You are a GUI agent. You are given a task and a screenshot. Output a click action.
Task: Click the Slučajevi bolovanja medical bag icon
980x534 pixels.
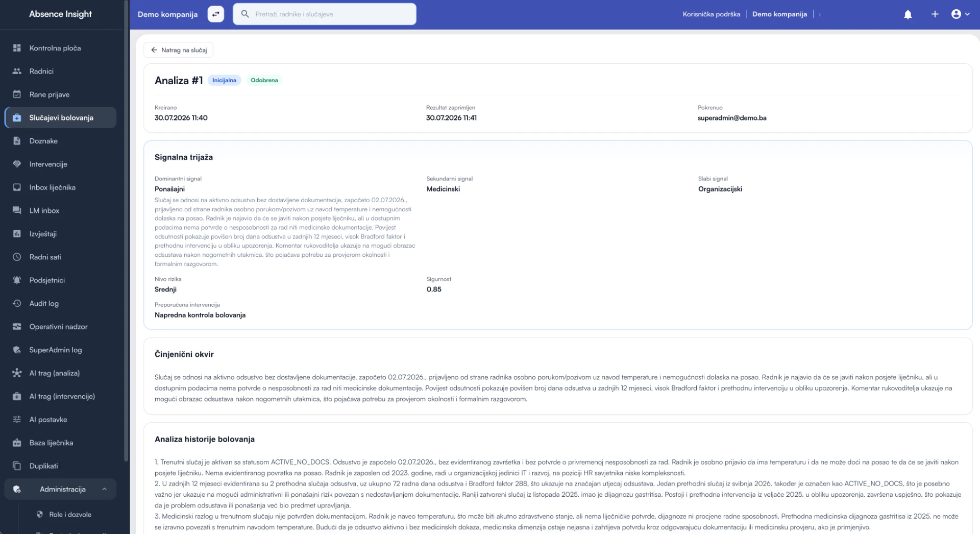[17, 117]
